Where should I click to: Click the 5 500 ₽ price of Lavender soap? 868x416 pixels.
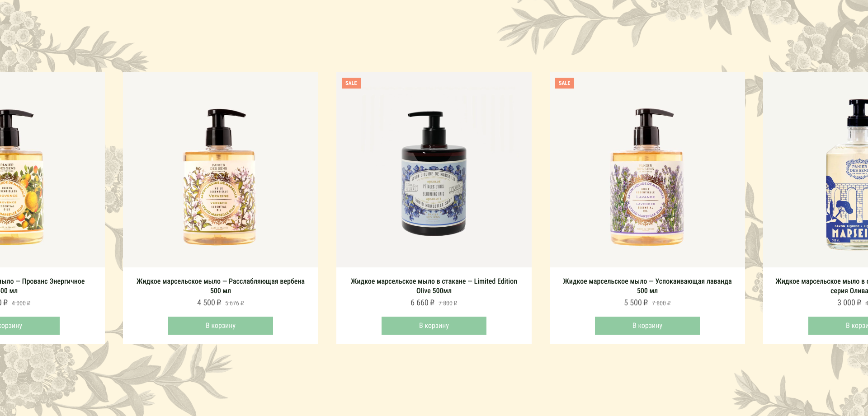click(636, 303)
